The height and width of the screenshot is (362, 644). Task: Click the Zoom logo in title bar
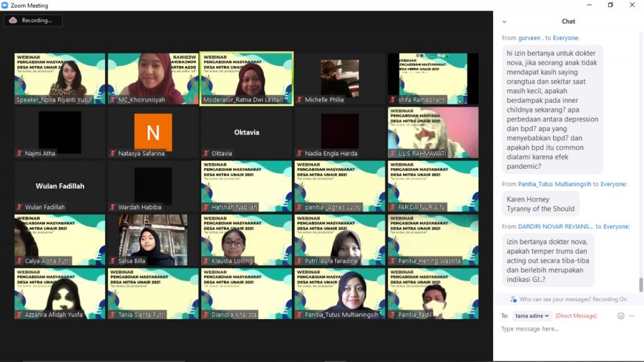tap(5, 6)
